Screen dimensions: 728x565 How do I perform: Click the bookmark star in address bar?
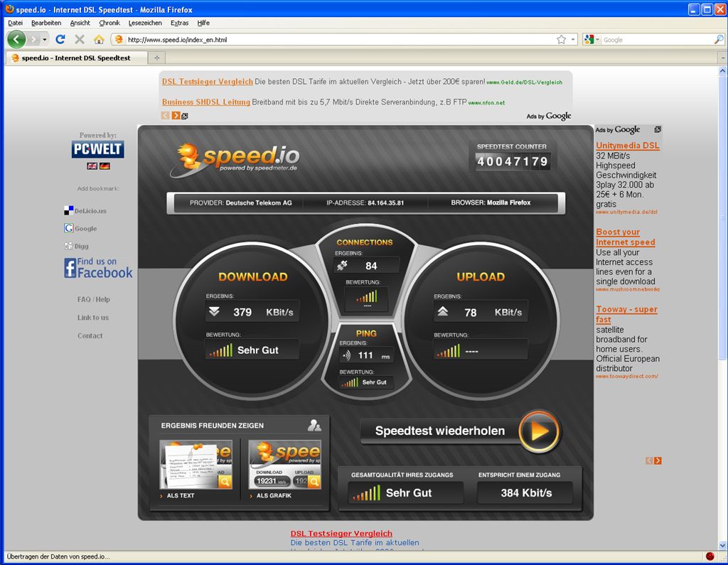click(x=562, y=40)
